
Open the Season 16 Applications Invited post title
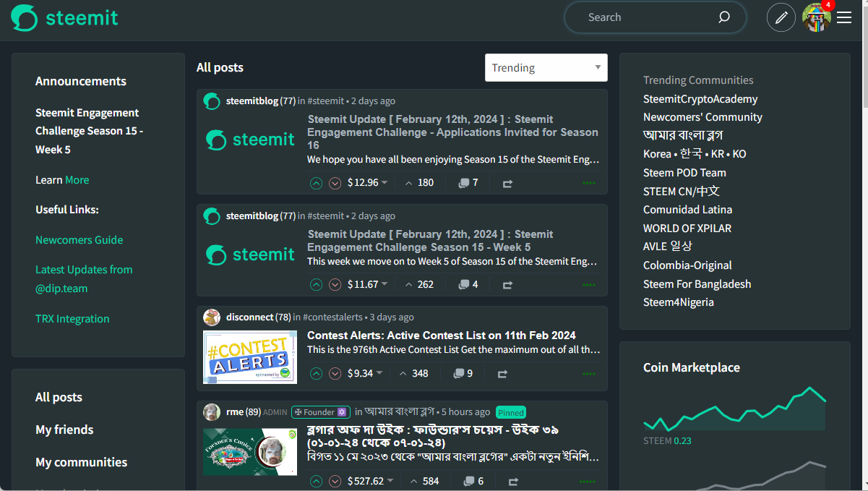click(453, 132)
